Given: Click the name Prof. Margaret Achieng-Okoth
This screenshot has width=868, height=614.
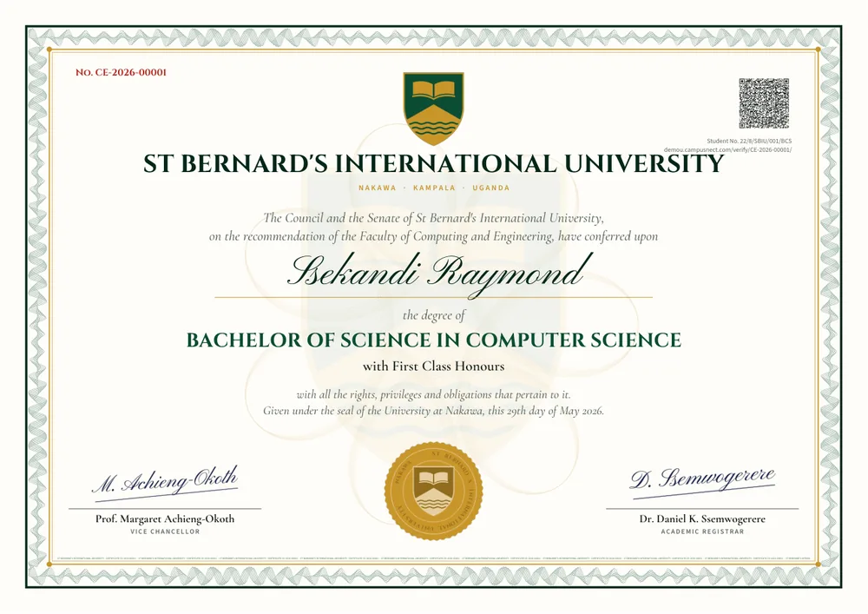Looking at the screenshot, I should tap(165, 518).
